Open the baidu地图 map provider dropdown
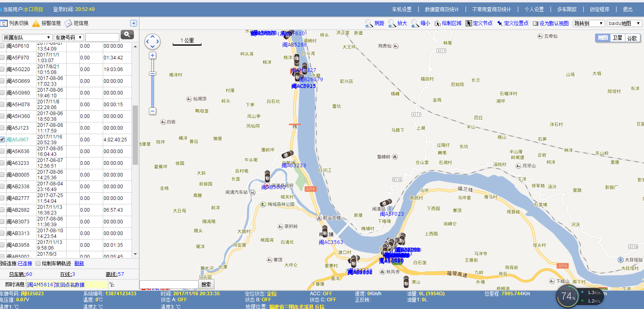The height and width of the screenshot is (309, 644). [624, 23]
